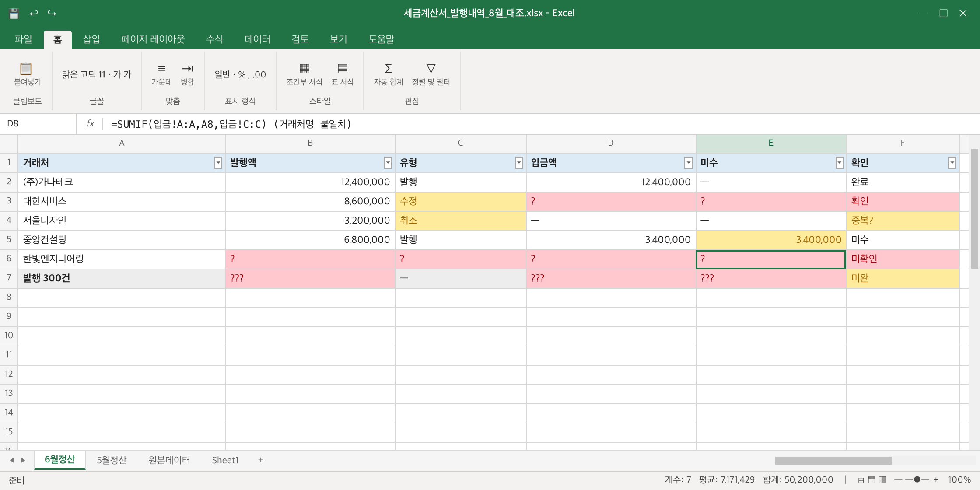Switch to the 원본데이터 sheet tab
Viewport: 980px width, 490px height.
click(169, 460)
